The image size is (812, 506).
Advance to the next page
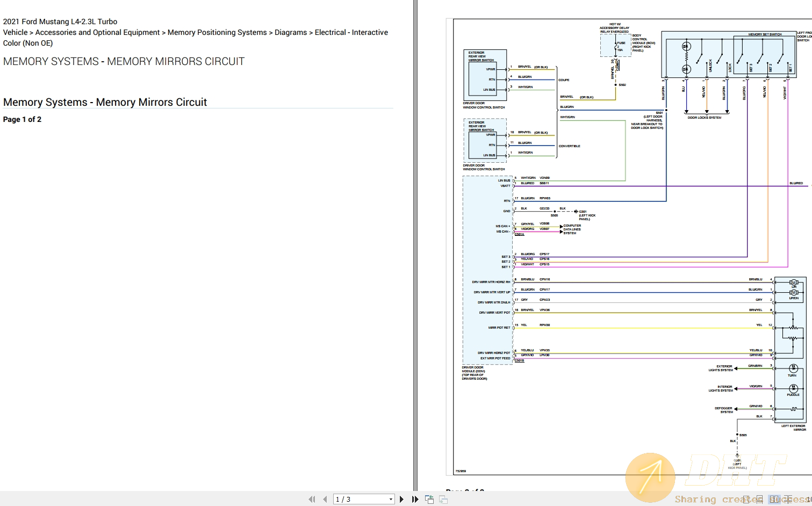401,499
